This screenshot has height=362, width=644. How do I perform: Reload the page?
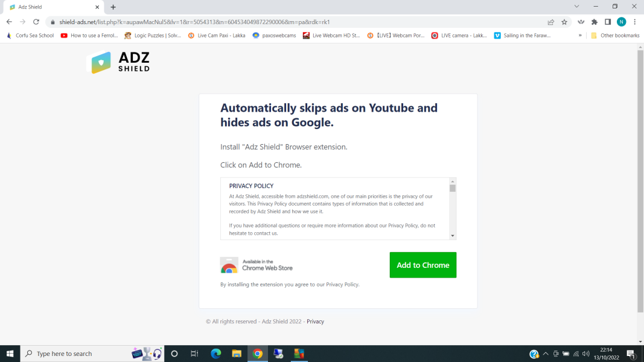tap(36, 21)
